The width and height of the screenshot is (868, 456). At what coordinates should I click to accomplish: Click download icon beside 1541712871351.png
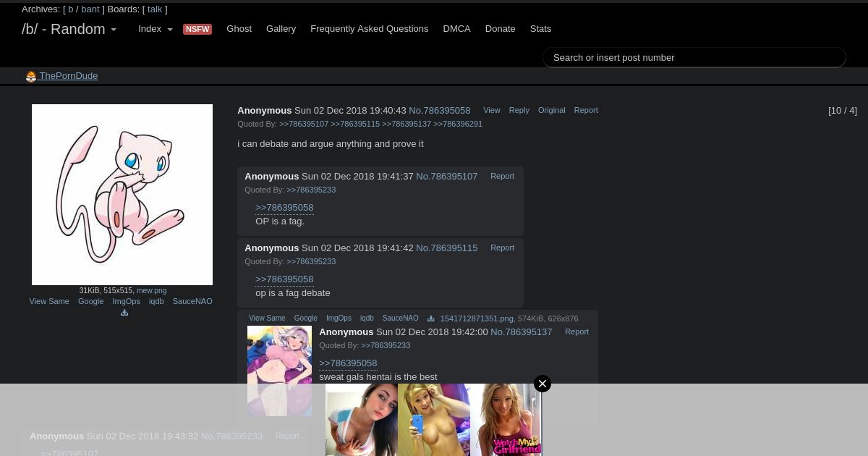pos(431,318)
